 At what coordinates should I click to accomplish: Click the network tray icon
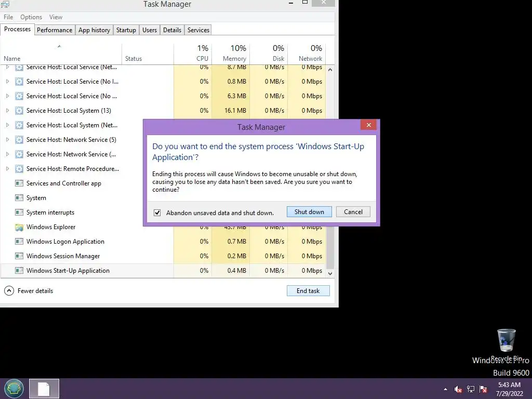471,389
